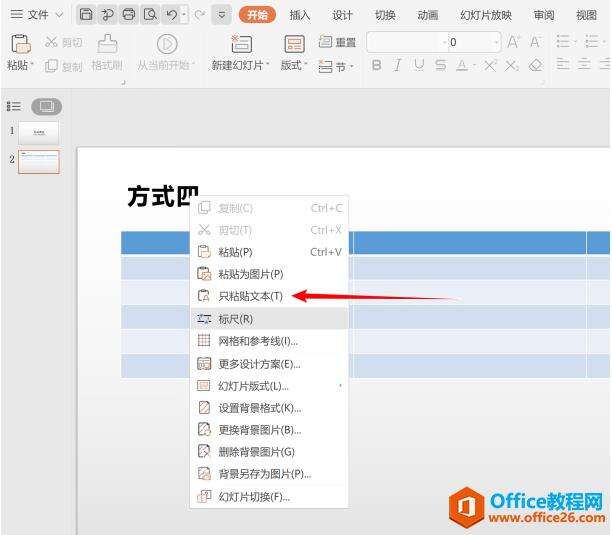The image size is (612, 535).
Task: Click the 格式刷 format painter icon
Action: pyautogui.click(x=107, y=44)
